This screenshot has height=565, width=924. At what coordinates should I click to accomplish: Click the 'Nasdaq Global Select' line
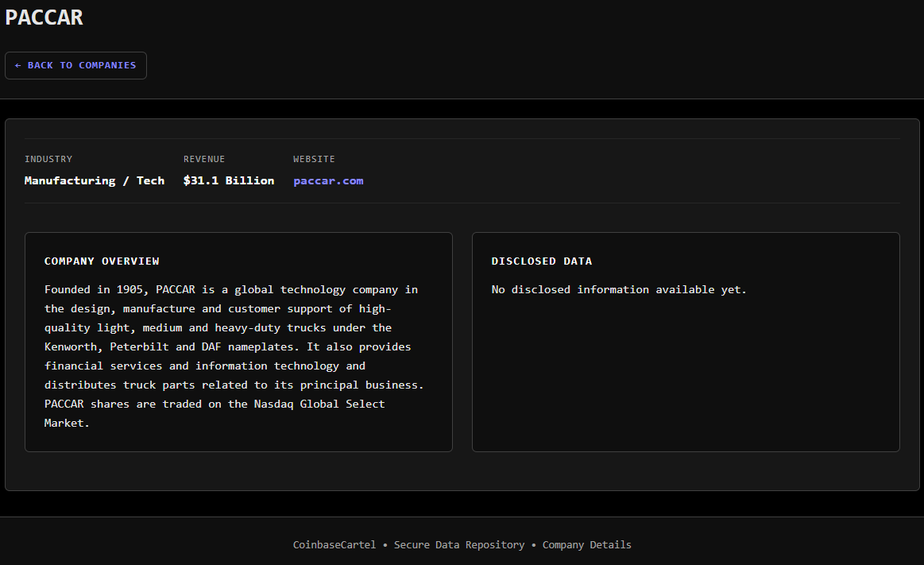[215, 404]
